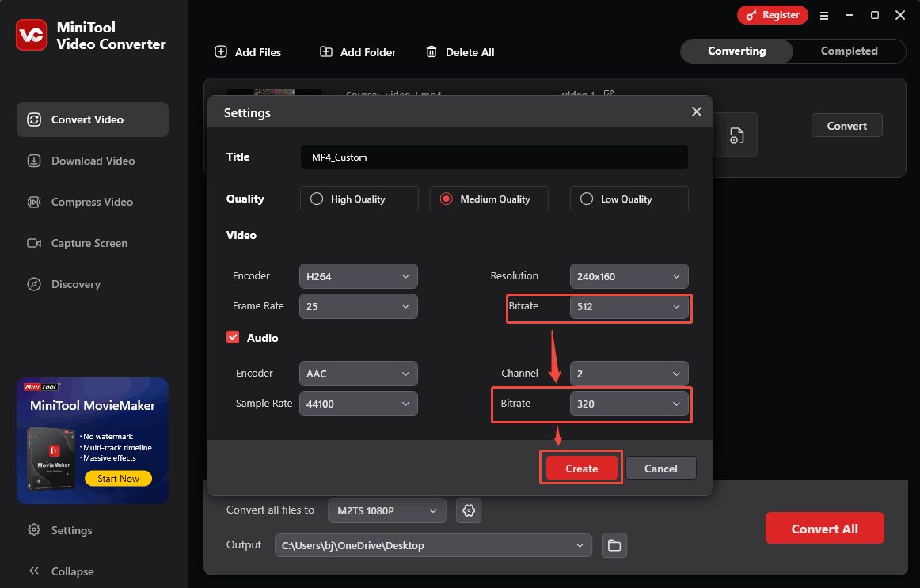
Task: Click the Add Files plus icon
Action: pos(221,51)
